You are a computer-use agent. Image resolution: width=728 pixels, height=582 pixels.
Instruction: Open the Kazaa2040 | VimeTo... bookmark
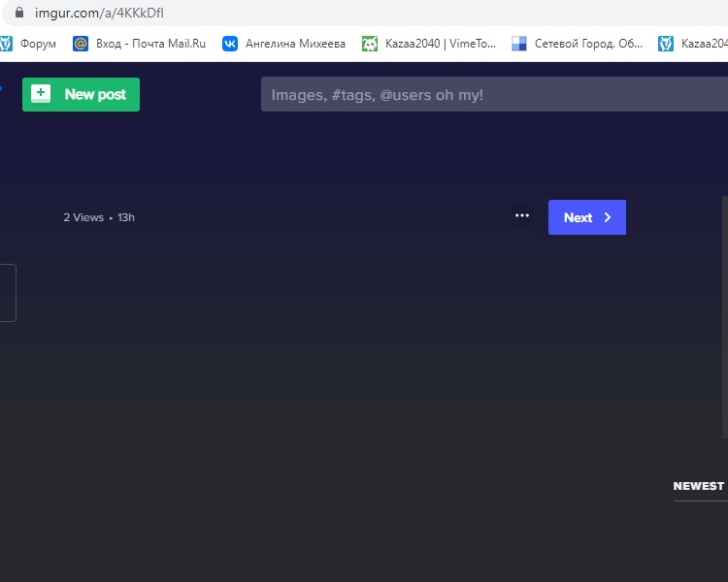click(x=441, y=44)
